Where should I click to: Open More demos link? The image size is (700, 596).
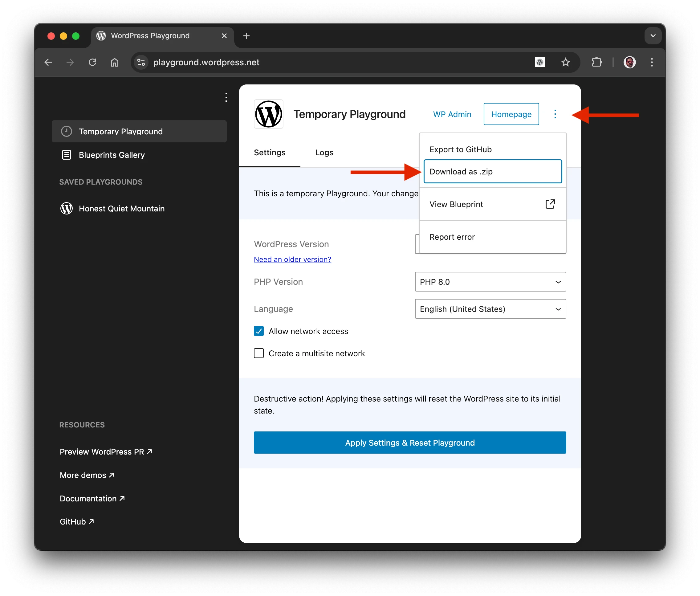(87, 475)
